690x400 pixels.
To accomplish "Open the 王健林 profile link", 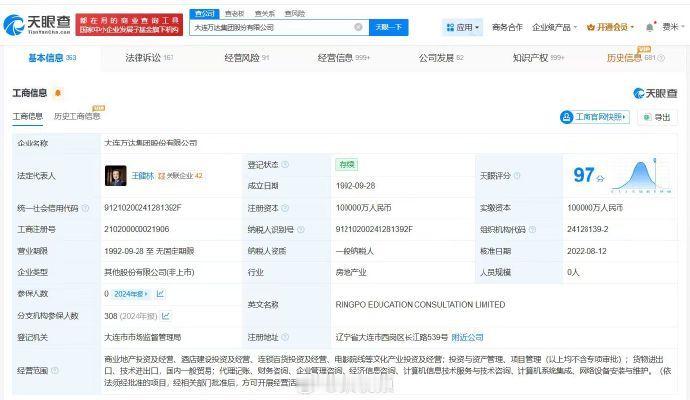I will coord(143,176).
